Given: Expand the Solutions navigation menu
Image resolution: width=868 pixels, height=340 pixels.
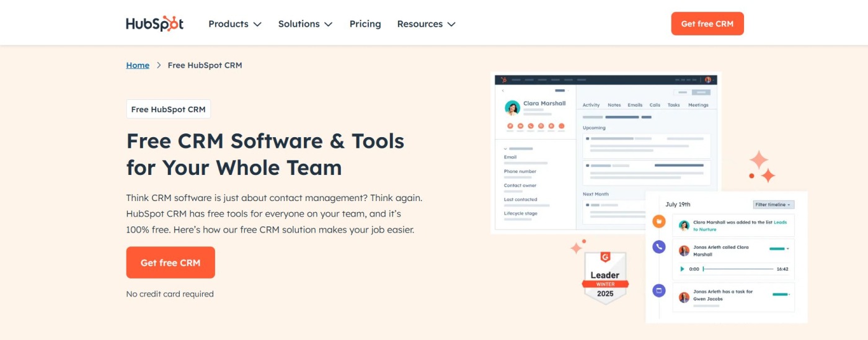Looking at the screenshot, I should tap(305, 24).
